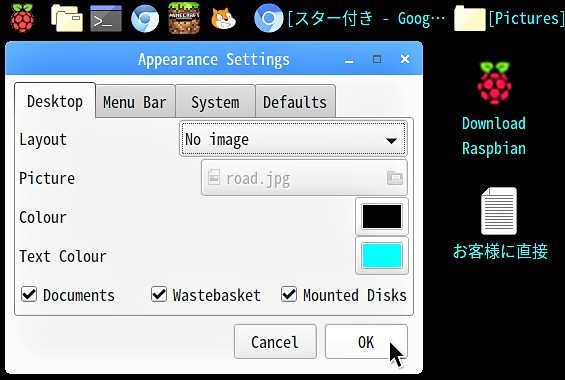Confirm settings with OK button
The width and height of the screenshot is (565, 380).
pyautogui.click(x=366, y=341)
